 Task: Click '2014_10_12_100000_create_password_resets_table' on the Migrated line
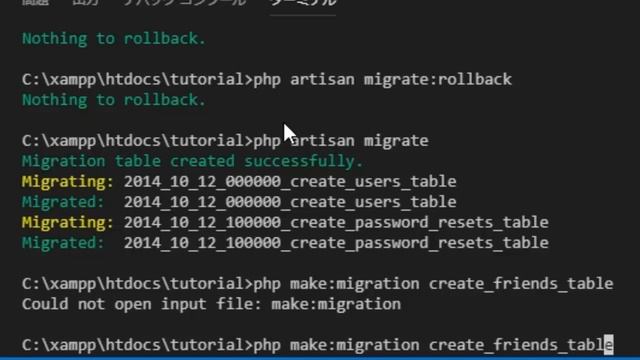click(336, 243)
